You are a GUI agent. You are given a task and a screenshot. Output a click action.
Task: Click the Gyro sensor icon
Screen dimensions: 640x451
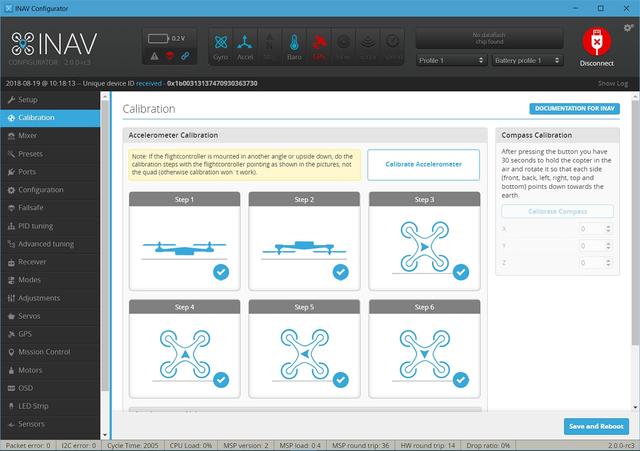[221, 42]
